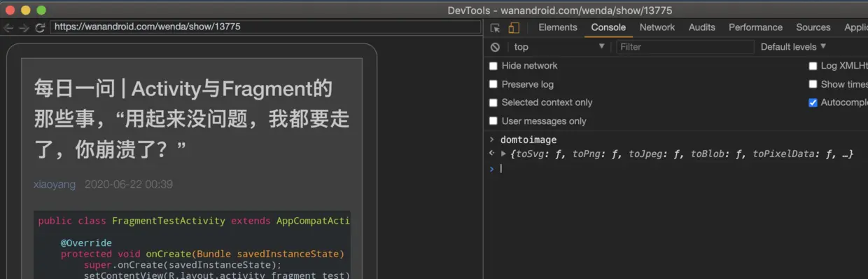
Task: Open the Performance tab
Action: pos(755,27)
